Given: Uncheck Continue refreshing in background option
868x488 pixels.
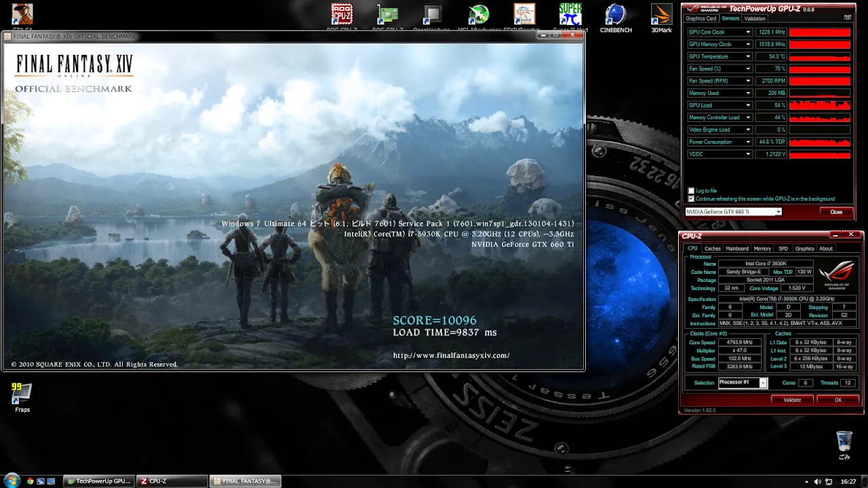Looking at the screenshot, I should 691,199.
